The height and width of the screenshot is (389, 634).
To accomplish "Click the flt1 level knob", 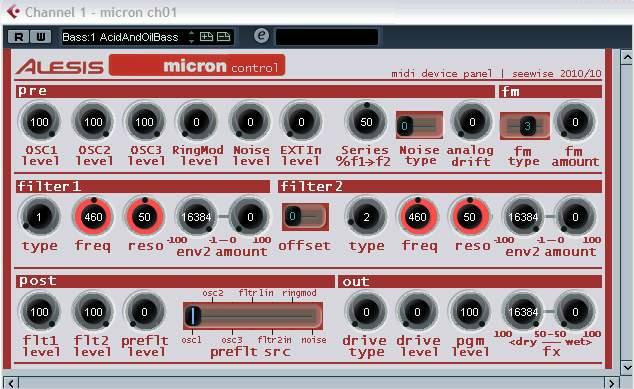I will [39, 312].
